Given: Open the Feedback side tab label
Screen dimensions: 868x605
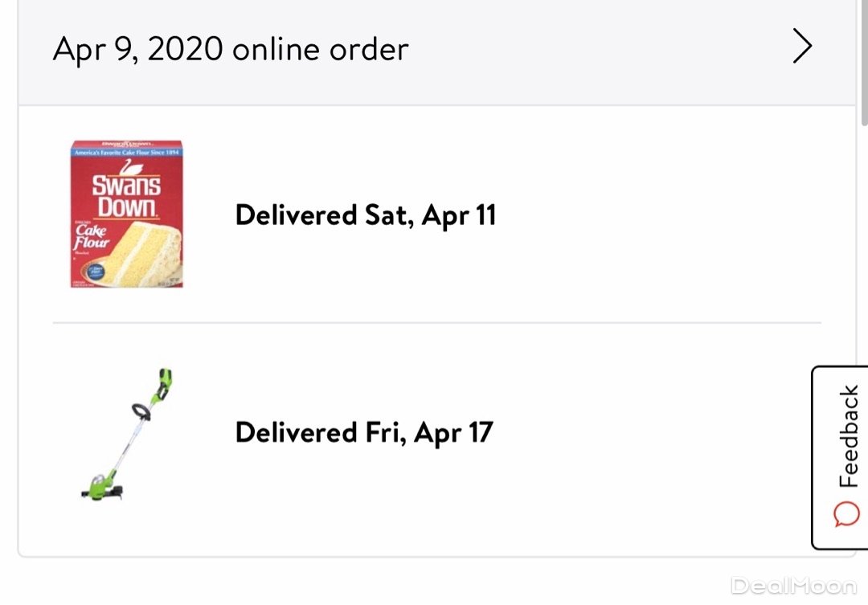Looking at the screenshot, I should (x=848, y=436).
